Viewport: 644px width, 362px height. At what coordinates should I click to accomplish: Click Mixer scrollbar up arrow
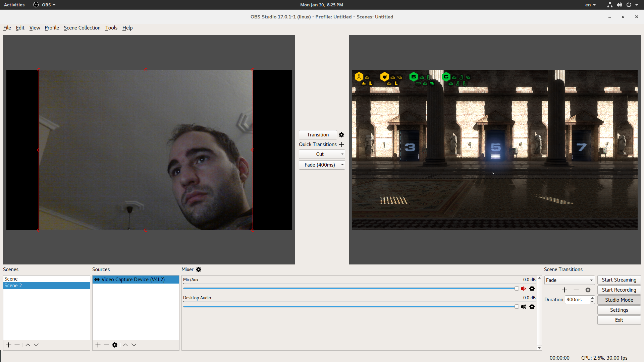pos(539,278)
